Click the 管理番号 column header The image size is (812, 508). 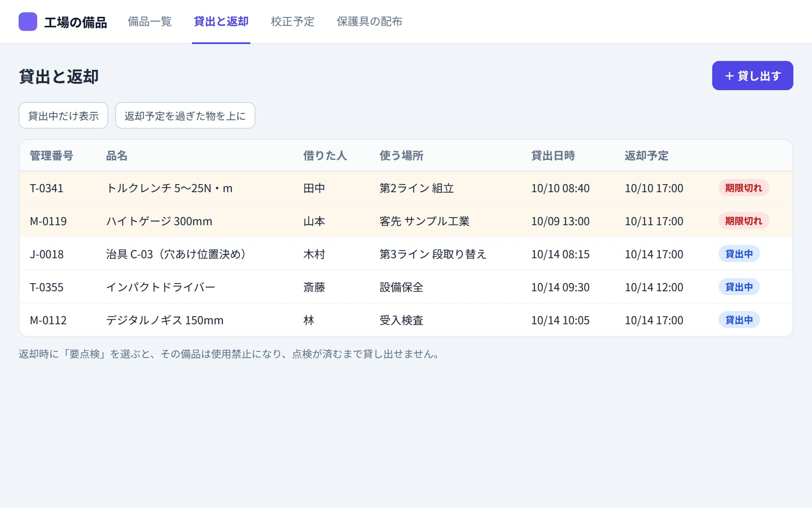click(52, 156)
